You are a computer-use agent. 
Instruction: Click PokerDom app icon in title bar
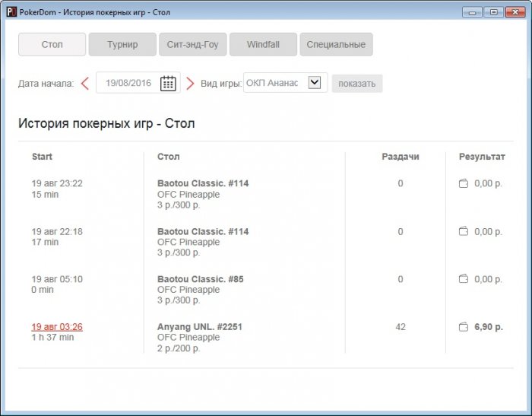click(10, 12)
